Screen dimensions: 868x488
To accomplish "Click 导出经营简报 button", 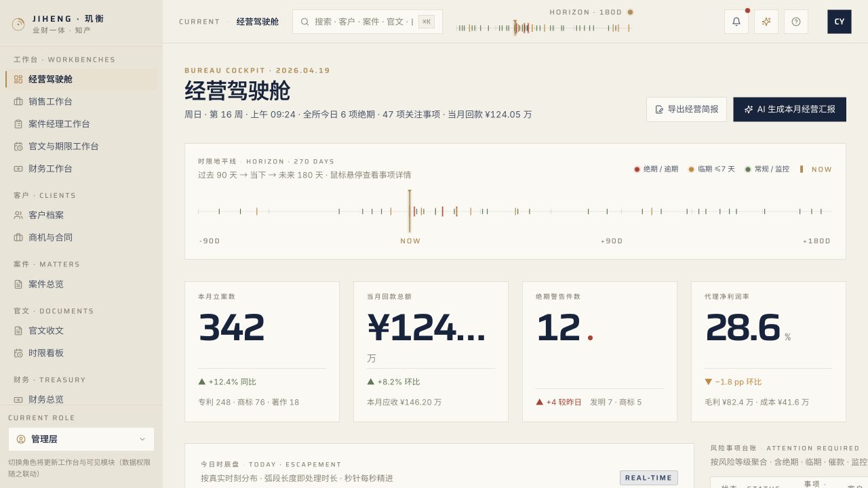I will (686, 109).
